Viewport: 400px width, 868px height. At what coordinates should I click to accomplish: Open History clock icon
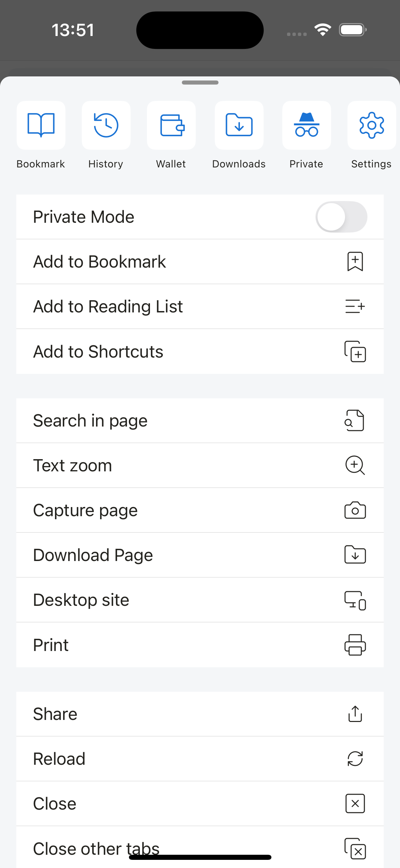point(106,125)
